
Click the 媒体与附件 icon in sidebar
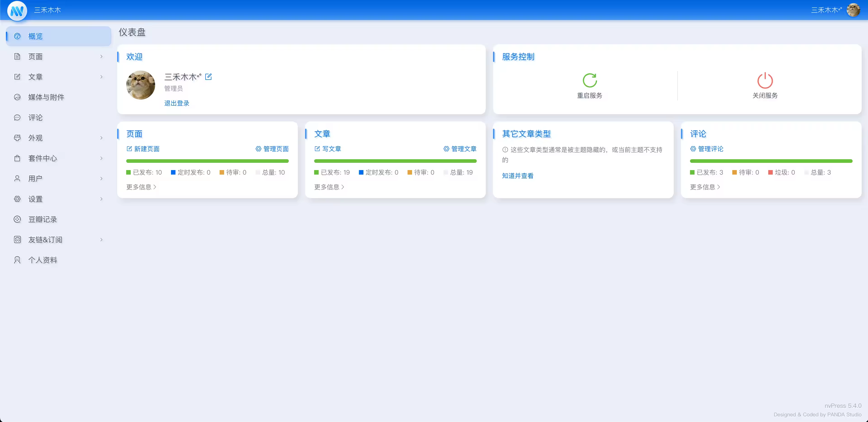pos(17,97)
